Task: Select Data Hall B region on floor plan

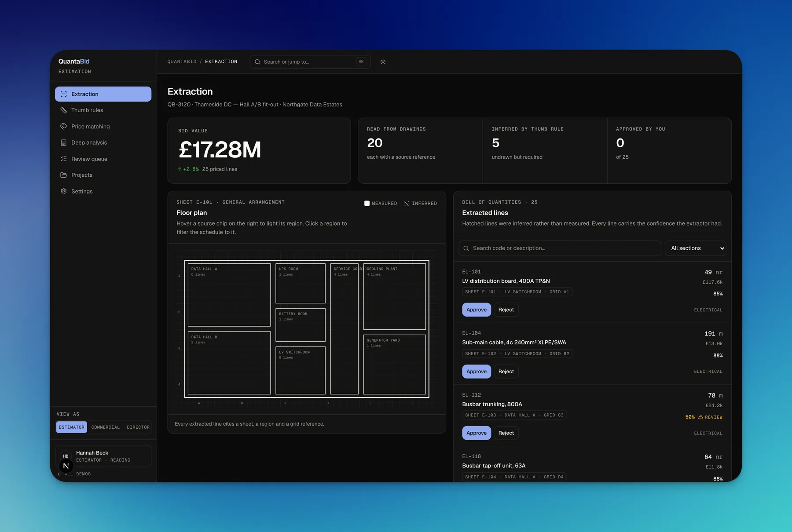Action: pyautogui.click(x=229, y=363)
